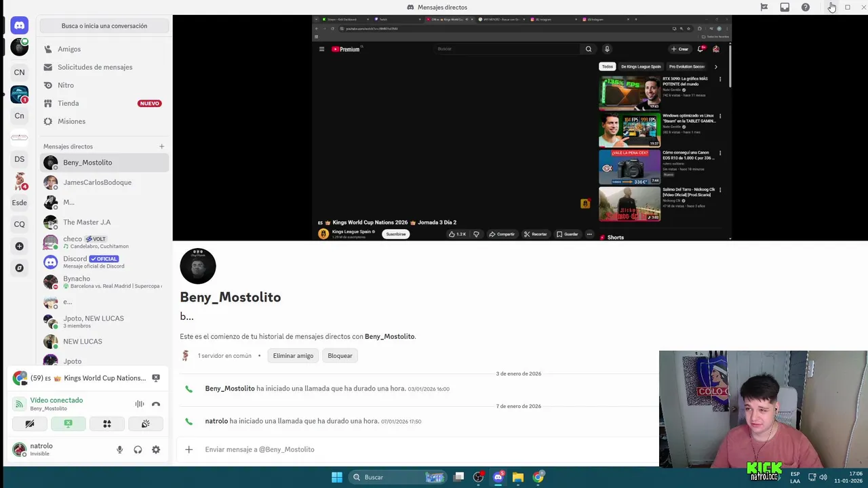The image size is (868, 488).
Task: Click Eliminar amigo button
Action: click(293, 356)
